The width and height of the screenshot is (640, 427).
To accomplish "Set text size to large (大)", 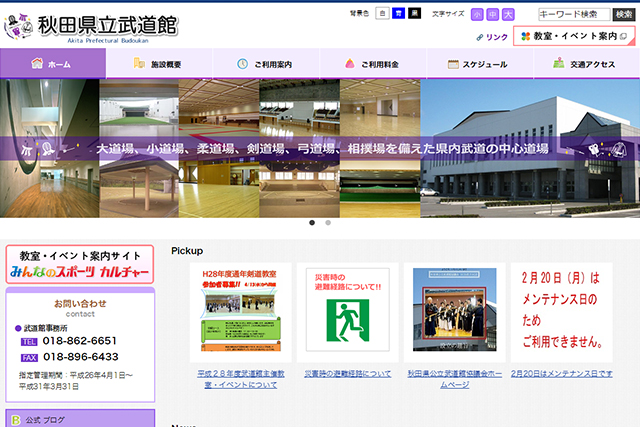I will tap(508, 14).
